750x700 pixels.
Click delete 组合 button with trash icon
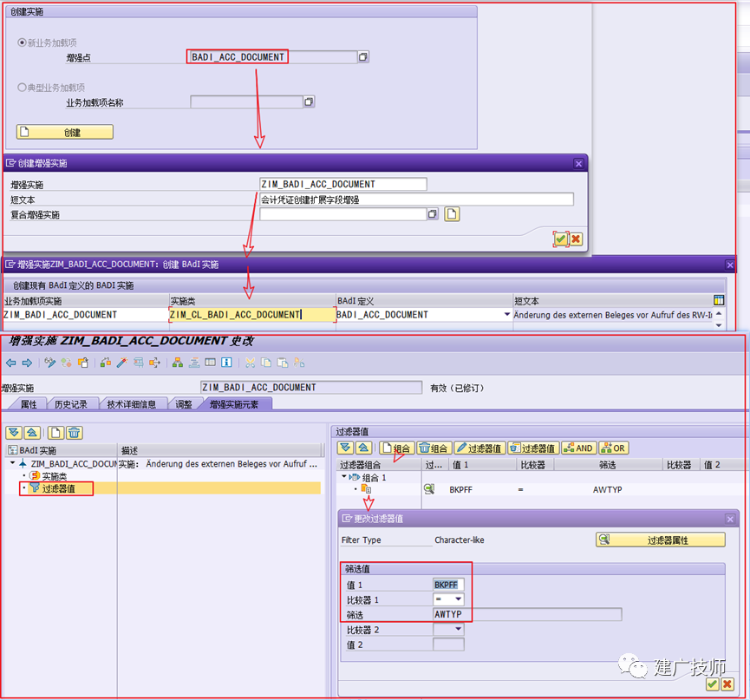click(x=434, y=448)
